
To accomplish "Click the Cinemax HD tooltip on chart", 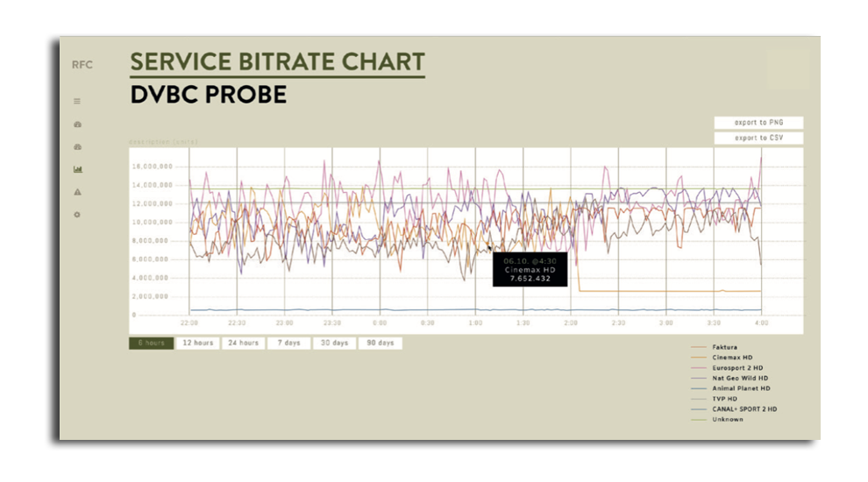I will tap(530, 269).
